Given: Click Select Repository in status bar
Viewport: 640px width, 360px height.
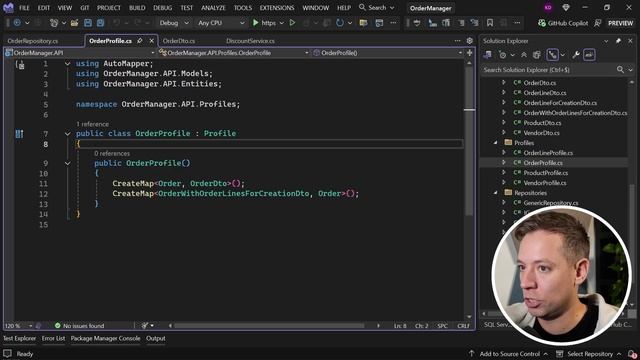Looking at the screenshot, I should pos(589,354).
